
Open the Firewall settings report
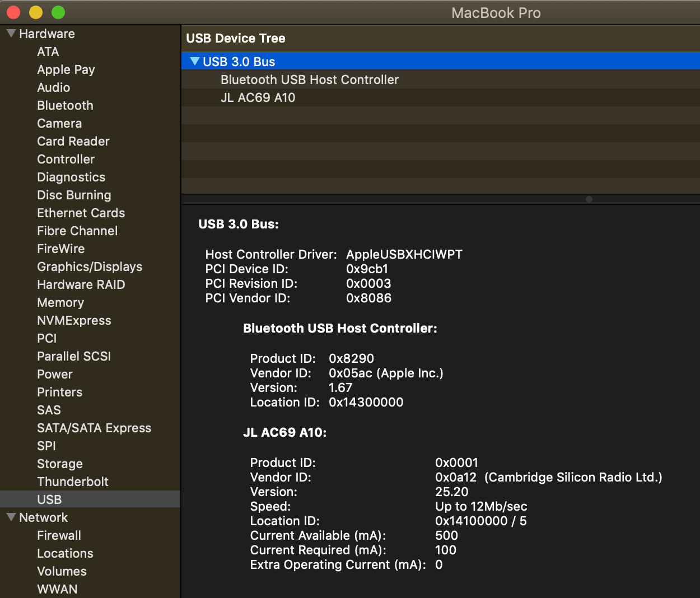(x=58, y=535)
